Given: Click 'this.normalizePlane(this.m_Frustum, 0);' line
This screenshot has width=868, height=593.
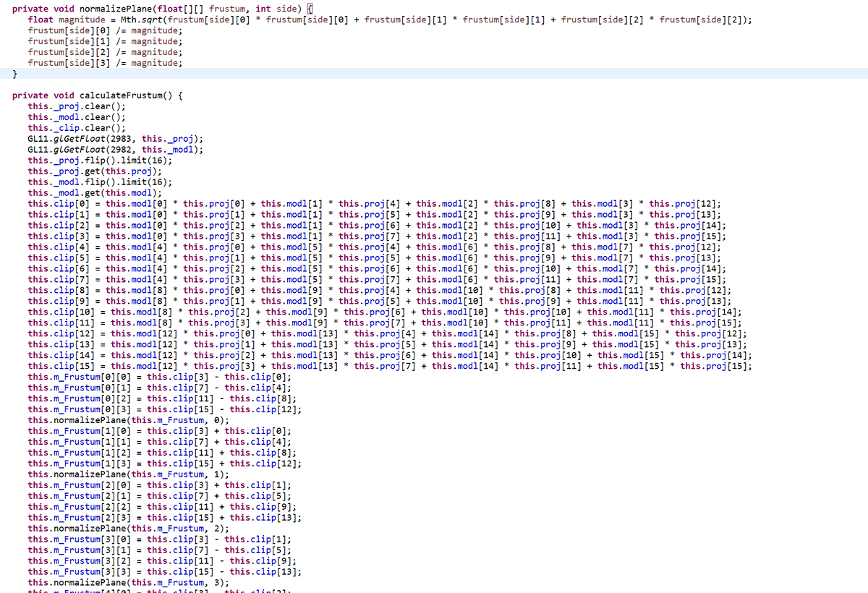Looking at the screenshot, I should pos(129,420).
